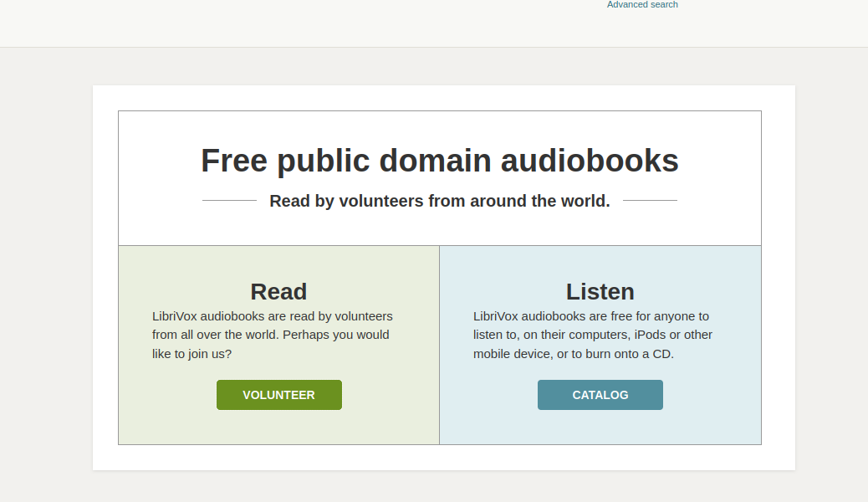Image resolution: width=868 pixels, height=502 pixels.
Task: Click "like to join us?" text
Action: pos(191,354)
